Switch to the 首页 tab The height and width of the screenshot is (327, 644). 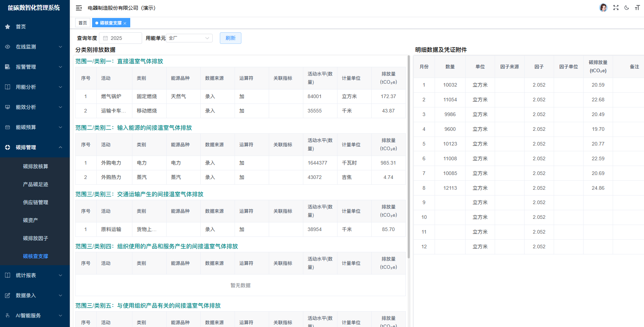point(82,22)
